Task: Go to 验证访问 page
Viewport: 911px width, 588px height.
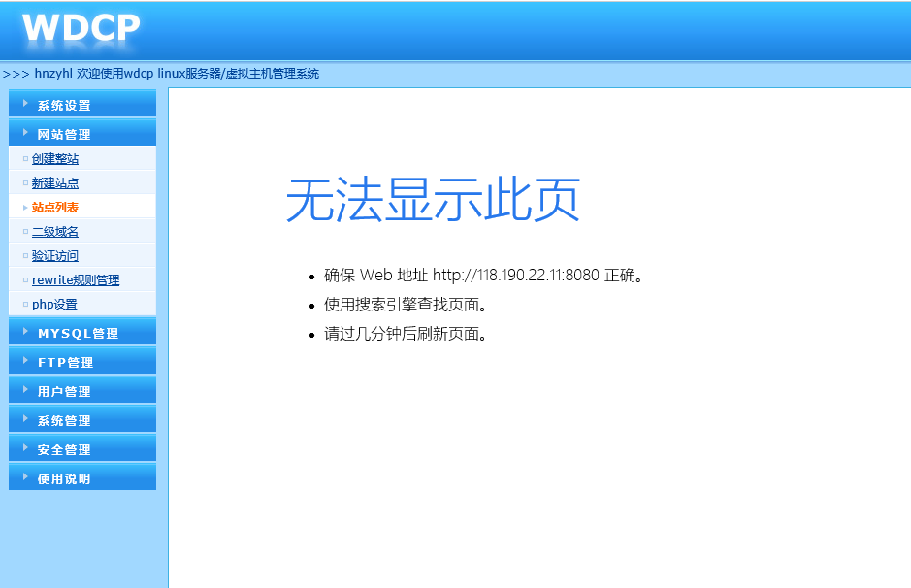Action: (55, 256)
